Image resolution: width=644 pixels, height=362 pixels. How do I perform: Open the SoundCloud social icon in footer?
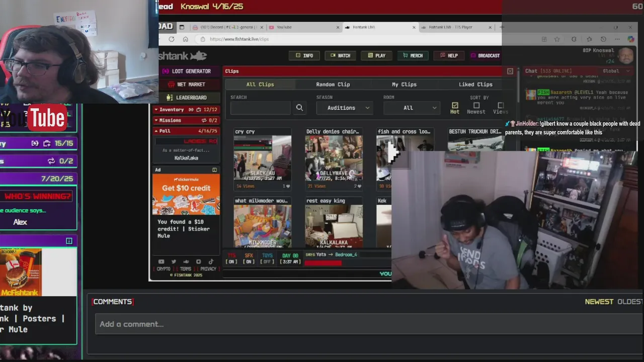pos(186,261)
